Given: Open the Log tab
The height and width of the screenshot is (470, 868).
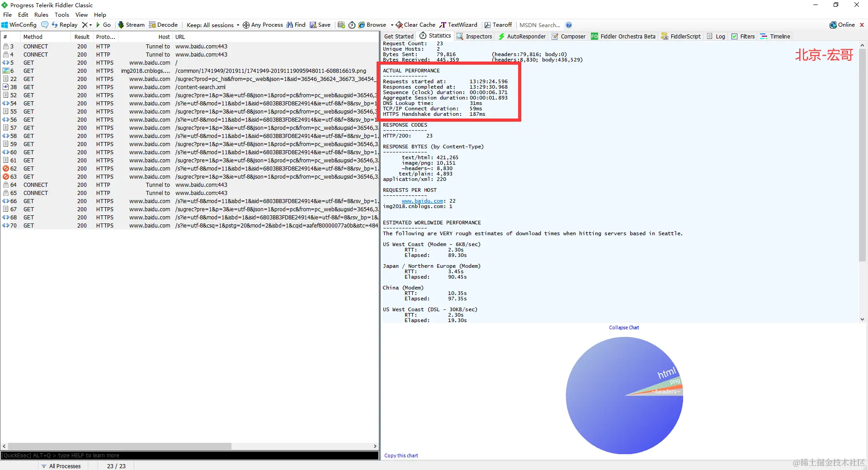Looking at the screenshot, I should pos(716,37).
